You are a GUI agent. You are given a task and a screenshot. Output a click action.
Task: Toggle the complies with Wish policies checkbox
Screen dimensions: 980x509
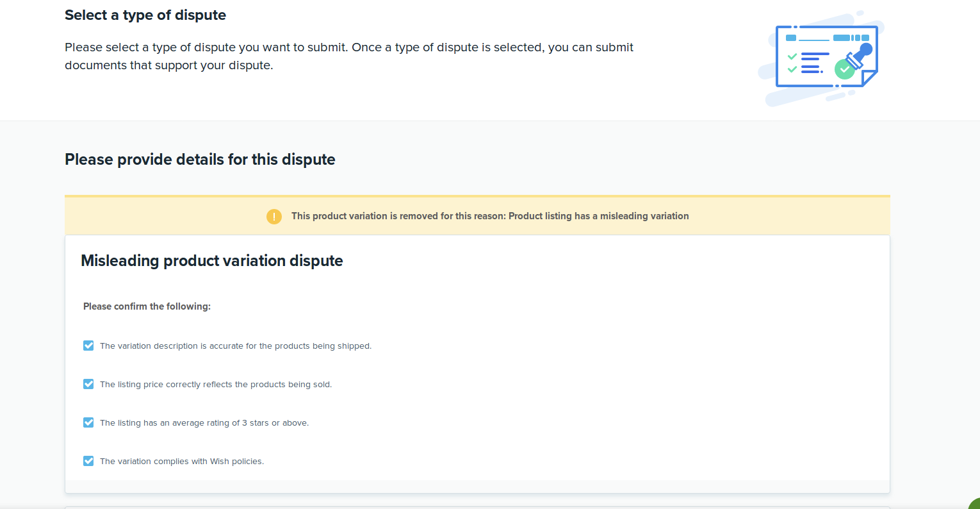click(88, 461)
